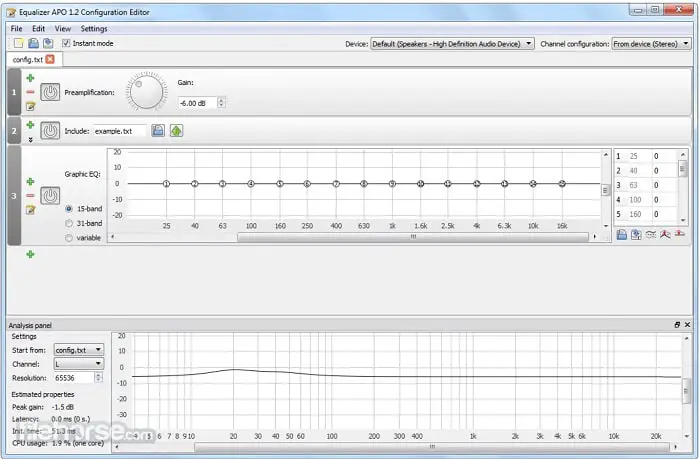Open the Channel dropdown in Analysis panel

pos(79,364)
